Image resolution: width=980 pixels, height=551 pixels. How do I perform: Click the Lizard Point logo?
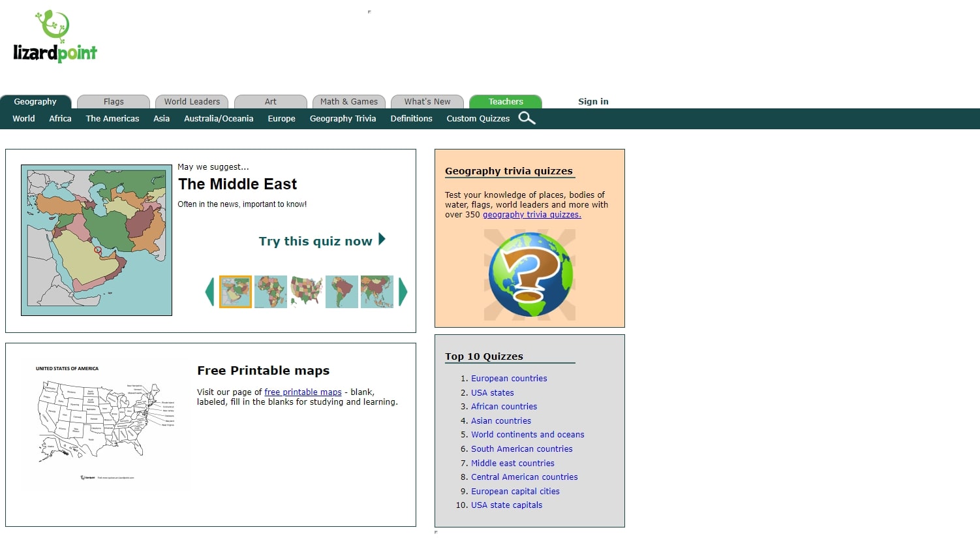click(x=55, y=37)
